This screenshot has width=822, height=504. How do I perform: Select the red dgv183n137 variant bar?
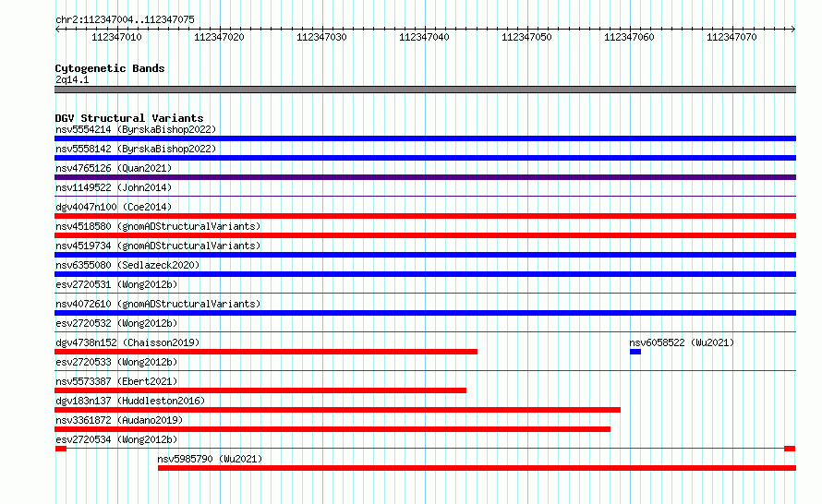(338, 410)
